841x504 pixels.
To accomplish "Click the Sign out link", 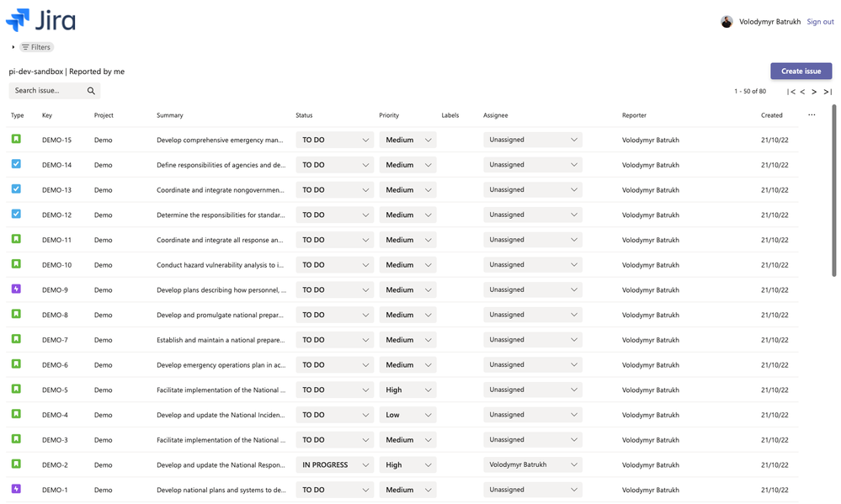I will point(819,21).
